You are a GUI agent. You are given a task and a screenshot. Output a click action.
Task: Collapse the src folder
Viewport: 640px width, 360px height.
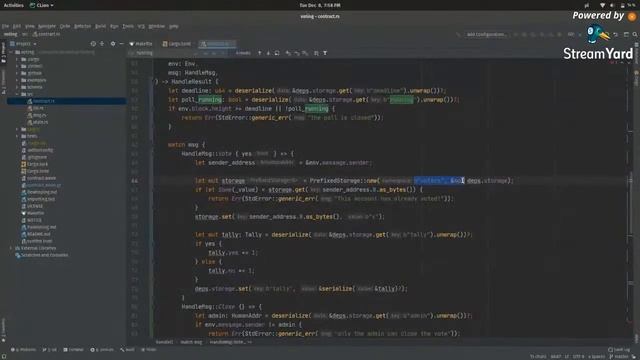(17, 94)
